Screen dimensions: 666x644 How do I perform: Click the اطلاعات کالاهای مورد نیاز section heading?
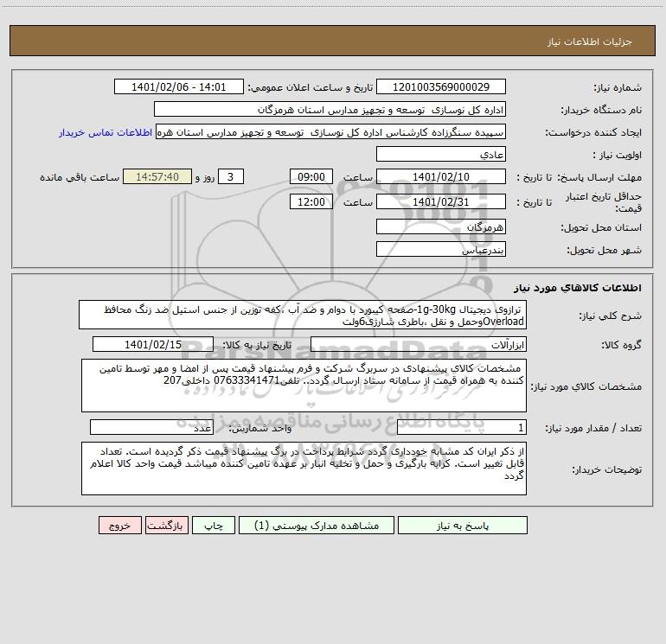577,288
